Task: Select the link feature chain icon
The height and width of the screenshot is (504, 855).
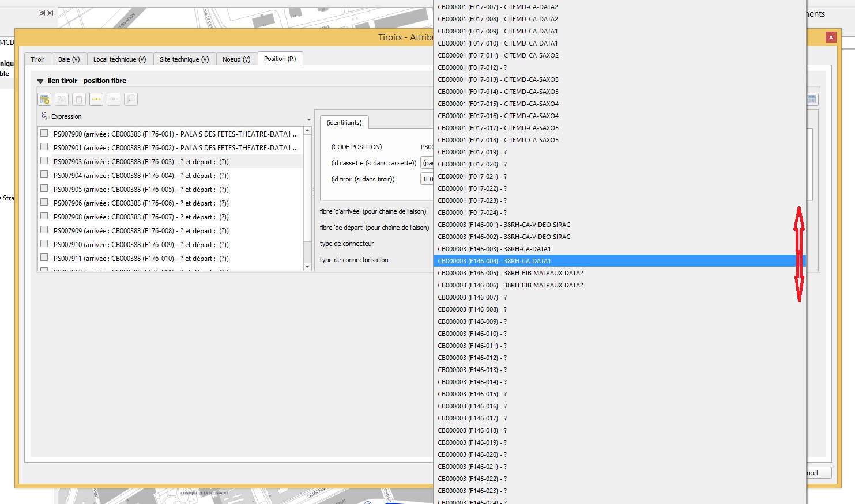Action: click(x=96, y=99)
